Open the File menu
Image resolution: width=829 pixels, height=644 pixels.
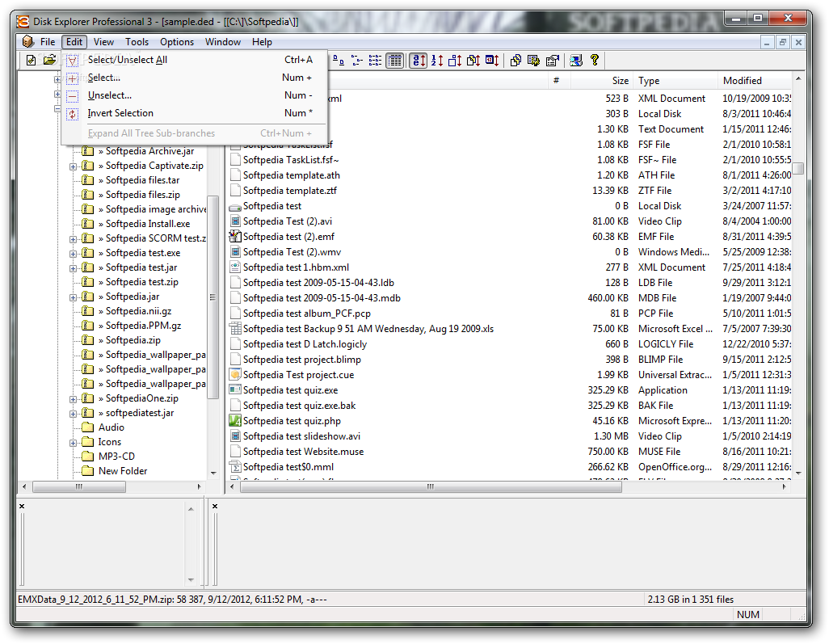[x=48, y=42]
